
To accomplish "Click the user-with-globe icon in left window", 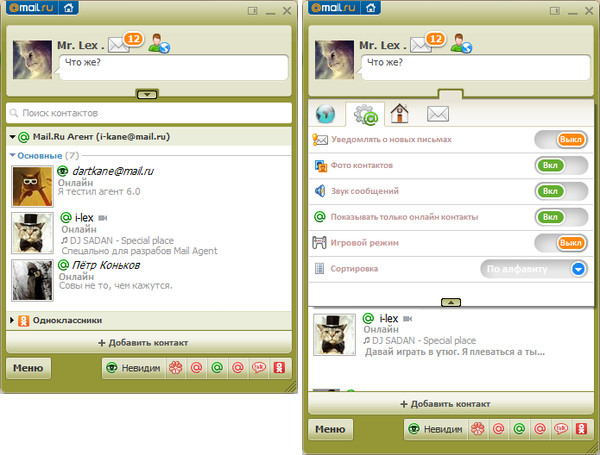I will (159, 43).
